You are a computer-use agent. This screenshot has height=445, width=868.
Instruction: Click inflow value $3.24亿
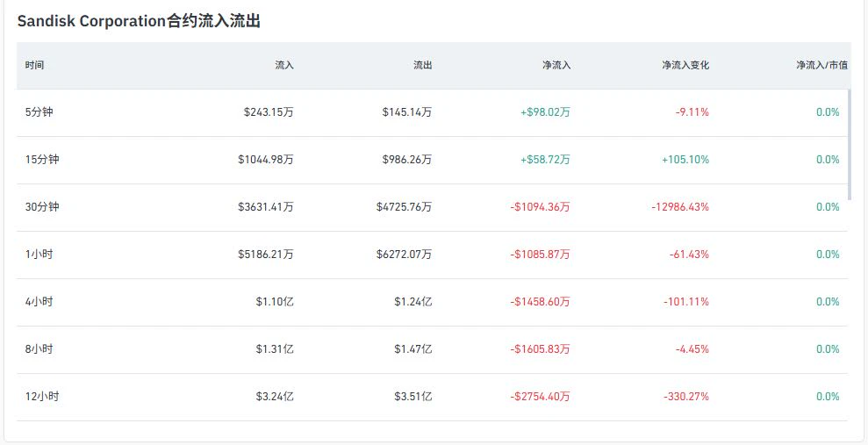275,397
